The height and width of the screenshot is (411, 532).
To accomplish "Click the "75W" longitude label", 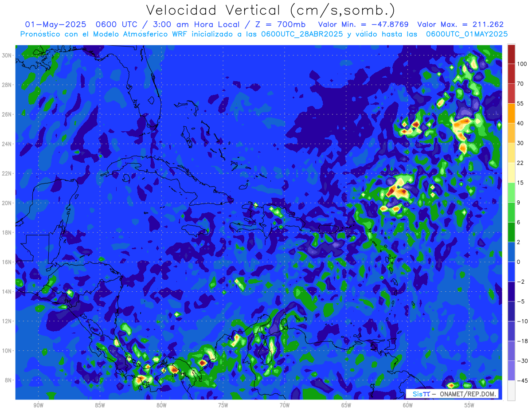I will click(x=223, y=405).
